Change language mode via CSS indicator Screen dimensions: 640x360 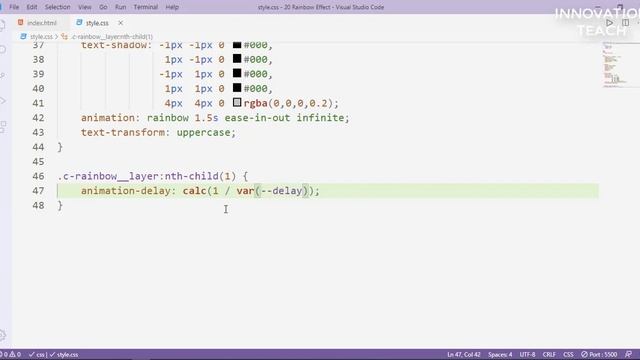point(568,354)
